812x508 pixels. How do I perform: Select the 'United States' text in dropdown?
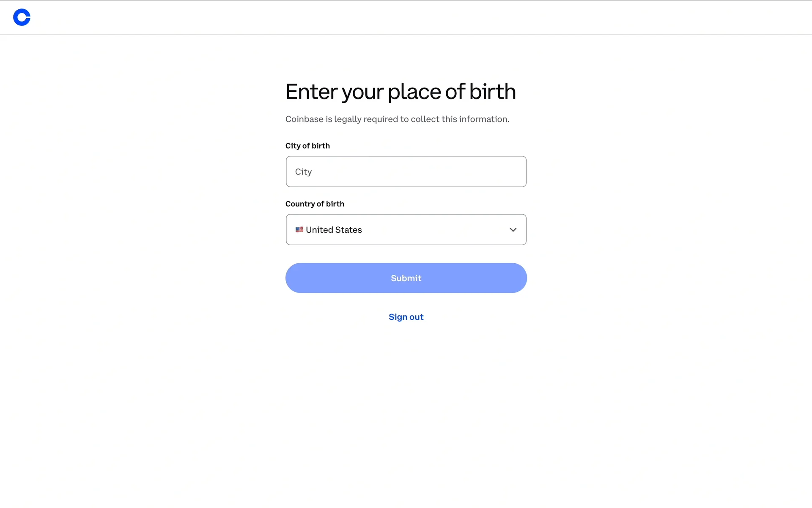point(334,229)
